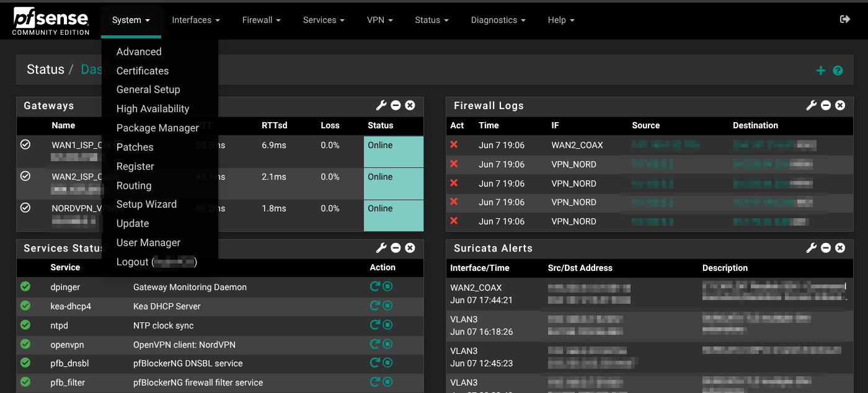The height and width of the screenshot is (393, 868).
Task: Stop the dpinger service
Action: click(x=387, y=286)
